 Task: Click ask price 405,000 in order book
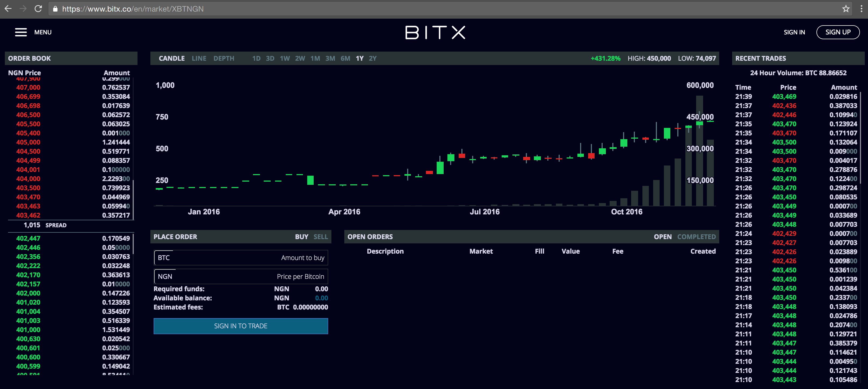[x=28, y=142]
